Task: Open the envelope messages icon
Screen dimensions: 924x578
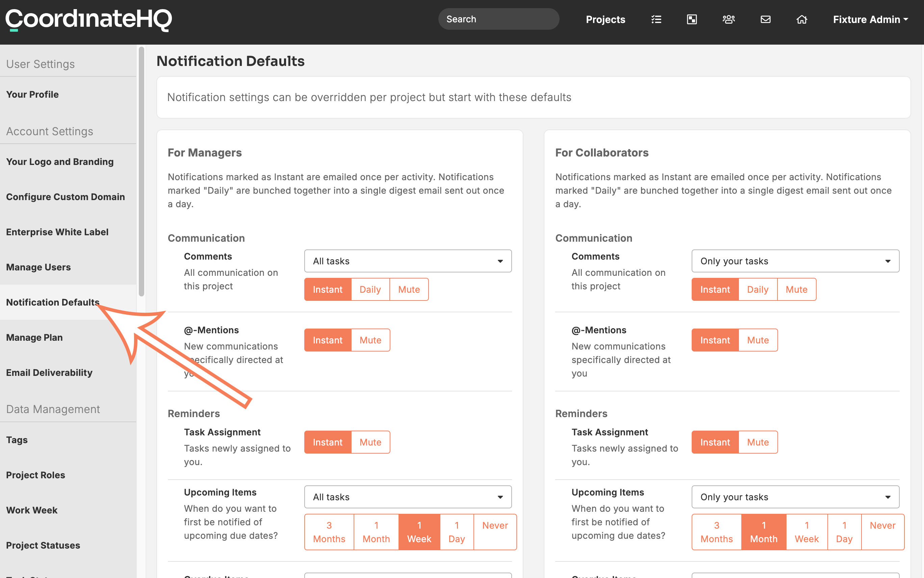Action: 766,19
